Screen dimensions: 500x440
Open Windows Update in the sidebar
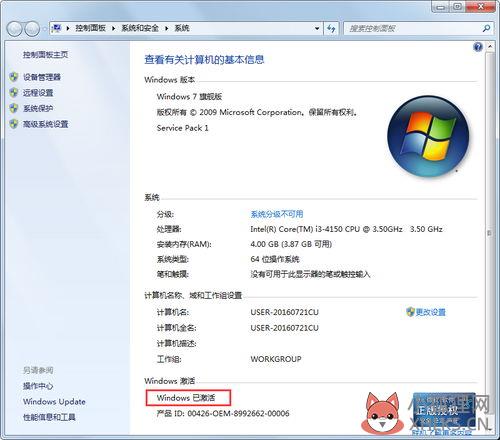coord(54,402)
